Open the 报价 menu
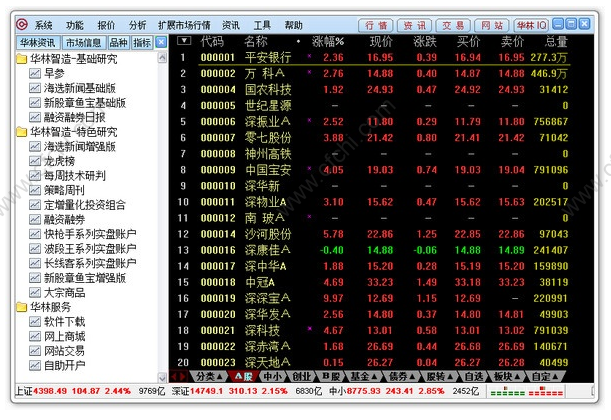 tap(106, 25)
